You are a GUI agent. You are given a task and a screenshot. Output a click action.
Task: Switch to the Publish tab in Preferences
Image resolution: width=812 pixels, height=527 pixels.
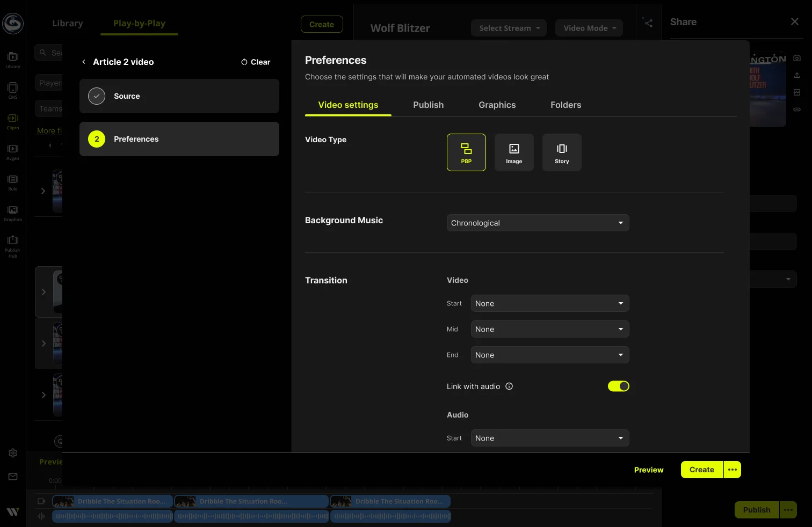coord(429,105)
